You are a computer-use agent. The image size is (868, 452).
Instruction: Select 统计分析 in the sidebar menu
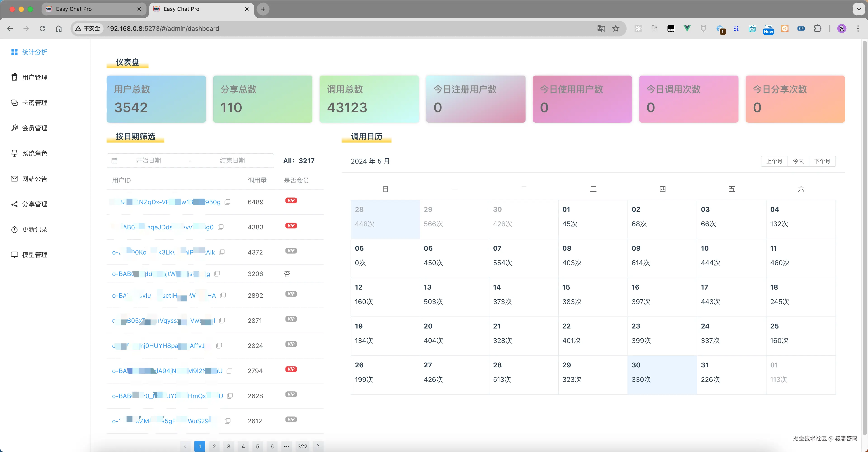coord(35,52)
